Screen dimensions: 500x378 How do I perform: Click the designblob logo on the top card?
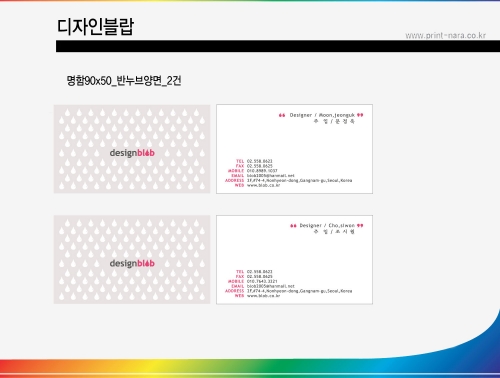(132, 153)
